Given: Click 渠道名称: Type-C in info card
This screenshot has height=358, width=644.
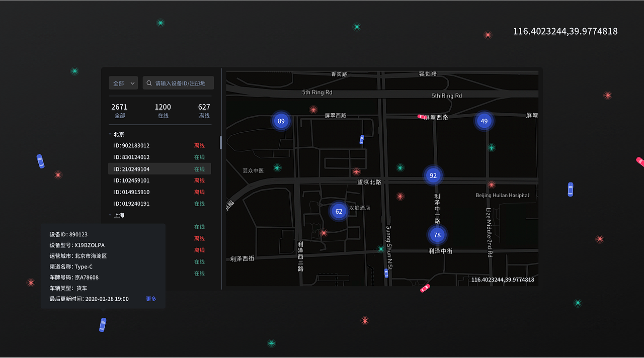Looking at the screenshot, I should pyautogui.click(x=71, y=266).
